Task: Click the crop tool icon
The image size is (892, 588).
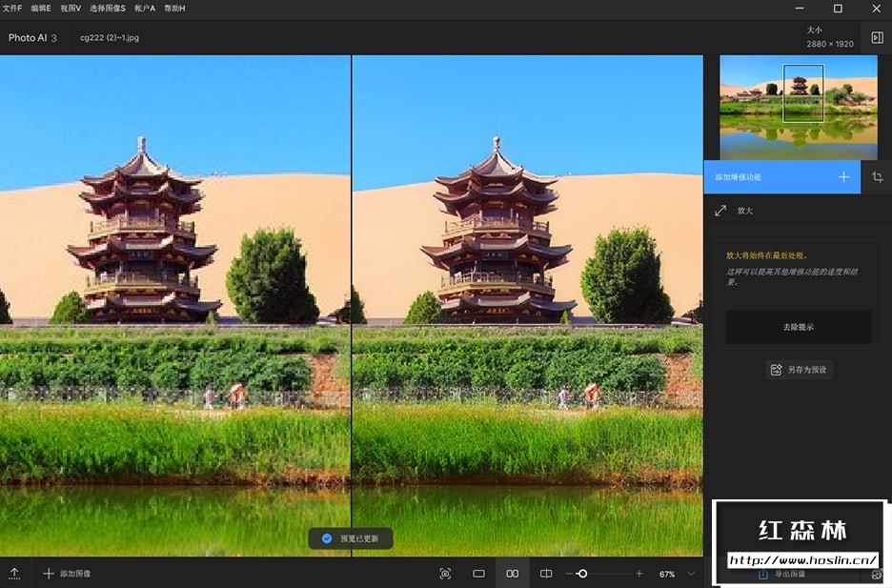Action: click(877, 177)
